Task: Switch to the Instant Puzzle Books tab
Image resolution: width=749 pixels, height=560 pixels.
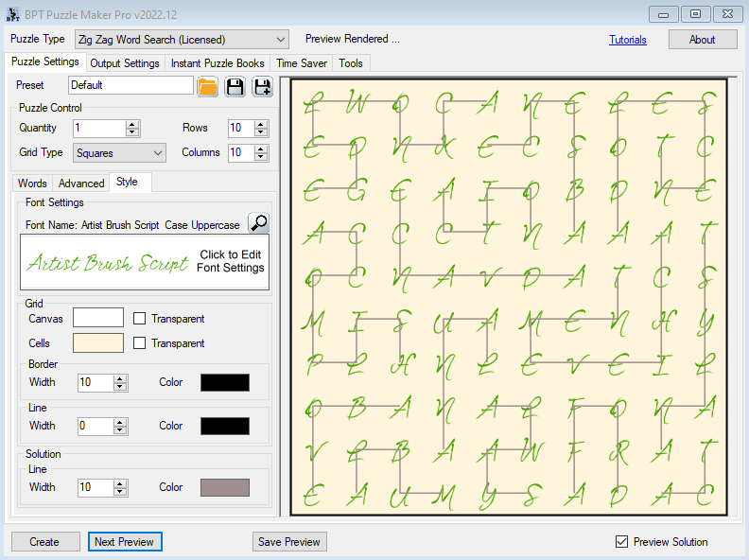Action: (218, 63)
